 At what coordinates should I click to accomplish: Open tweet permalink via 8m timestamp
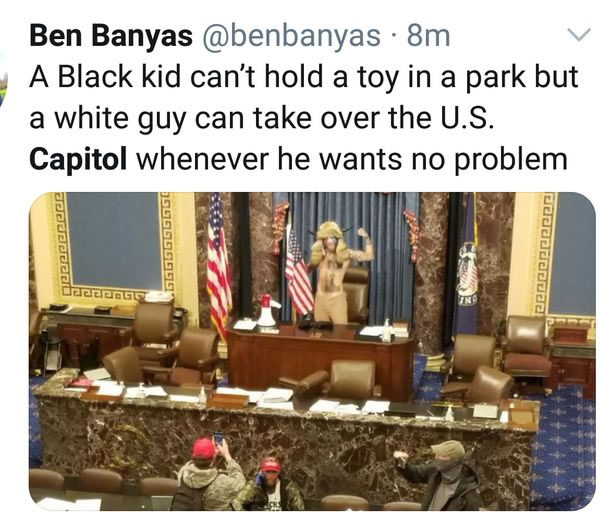(x=429, y=36)
